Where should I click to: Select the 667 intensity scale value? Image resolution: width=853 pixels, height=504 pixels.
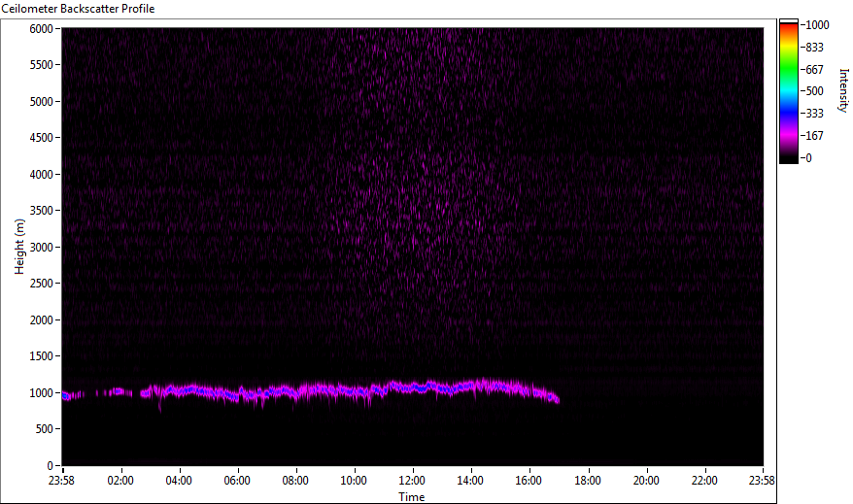[x=814, y=70]
